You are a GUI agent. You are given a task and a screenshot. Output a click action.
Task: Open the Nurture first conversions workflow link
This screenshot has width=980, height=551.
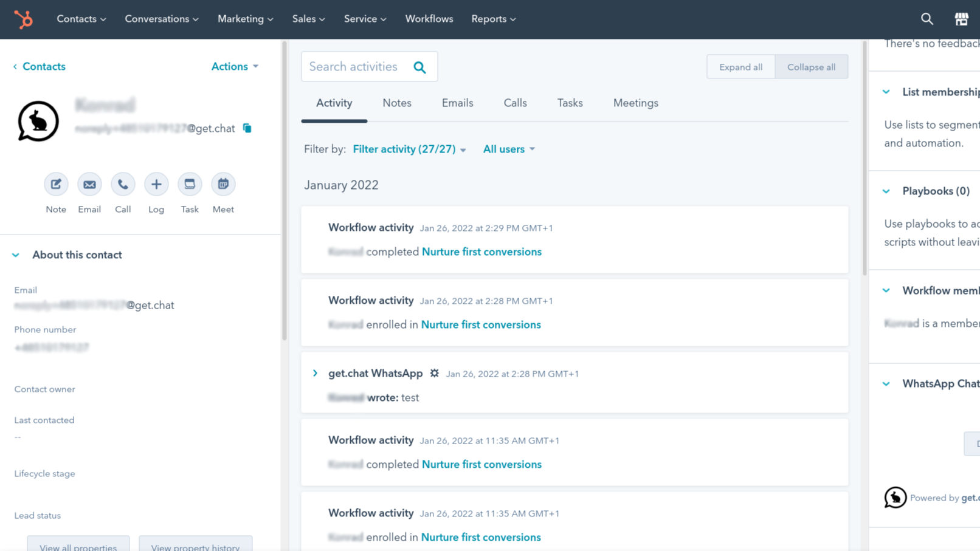click(x=481, y=252)
